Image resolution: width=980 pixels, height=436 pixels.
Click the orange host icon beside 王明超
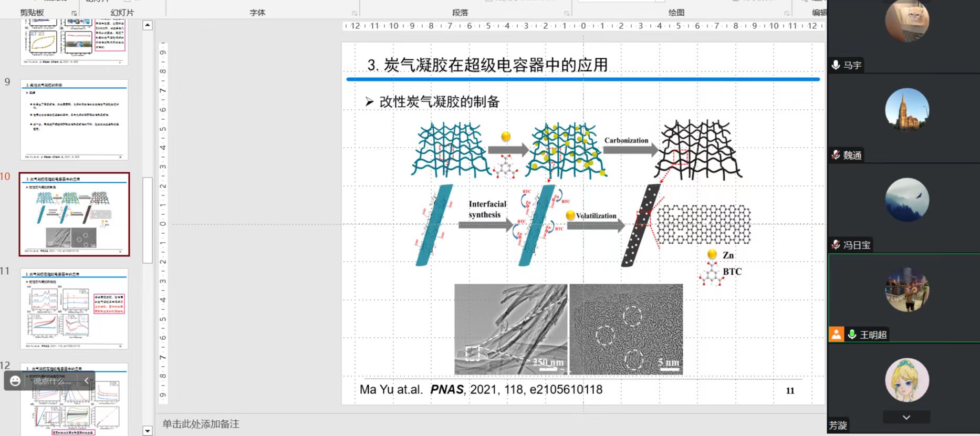tap(836, 334)
